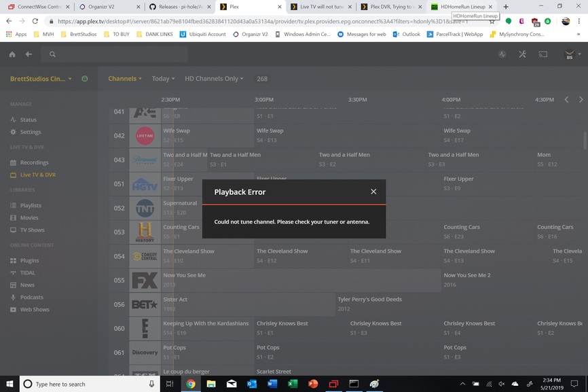This screenshot has height=392, width=588.
Task: Select Keeping Up With the Kardashians listing
Action: click(x=208, y=328)
